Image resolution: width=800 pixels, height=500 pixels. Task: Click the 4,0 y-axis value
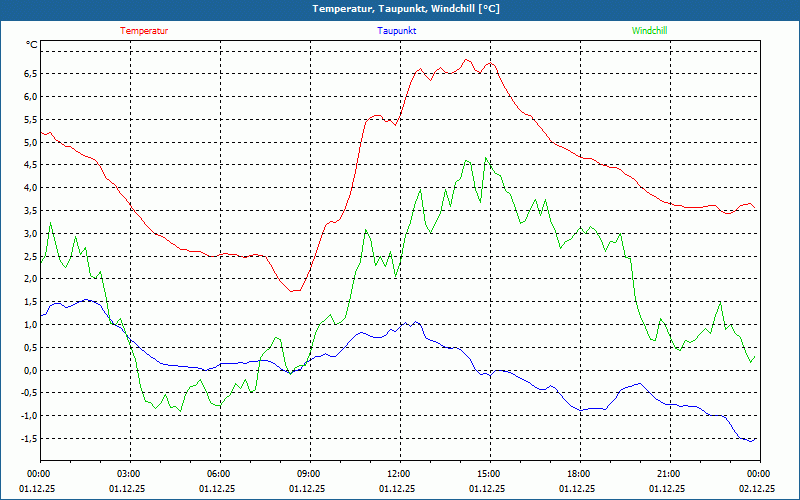(x=31, y=188)
